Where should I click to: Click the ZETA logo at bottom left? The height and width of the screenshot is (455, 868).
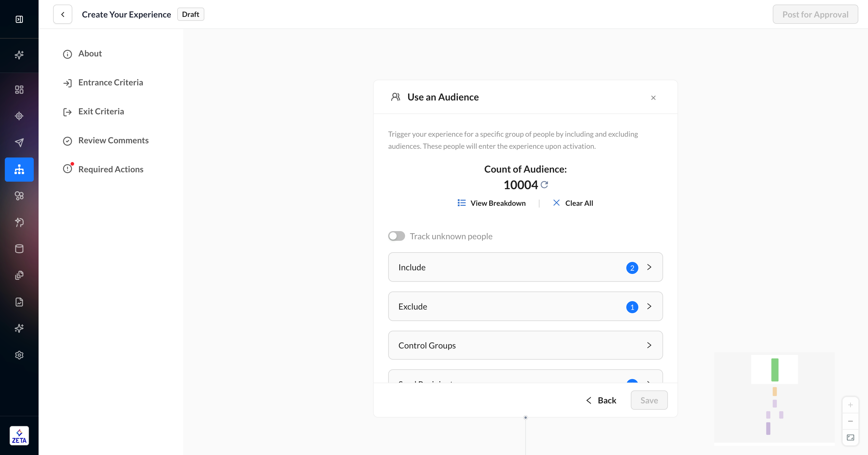[19, 436]
